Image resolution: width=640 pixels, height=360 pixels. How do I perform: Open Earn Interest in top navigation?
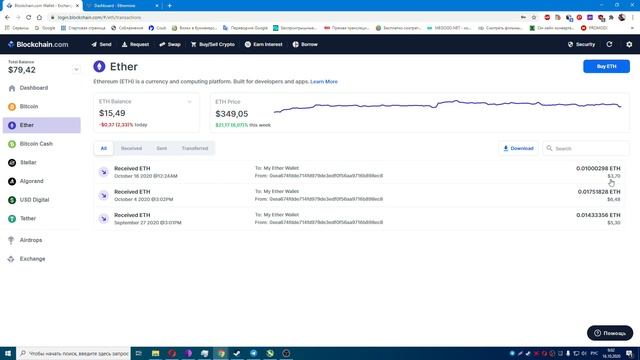pyautogui.click(x=263, y=44)
